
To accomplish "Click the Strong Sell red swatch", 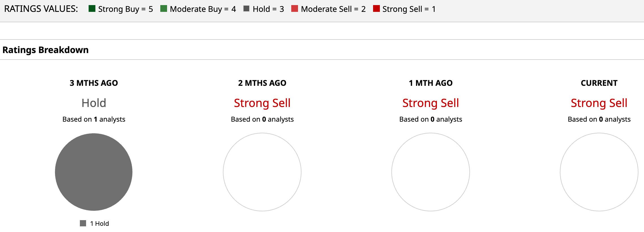I will pos(376,9).
